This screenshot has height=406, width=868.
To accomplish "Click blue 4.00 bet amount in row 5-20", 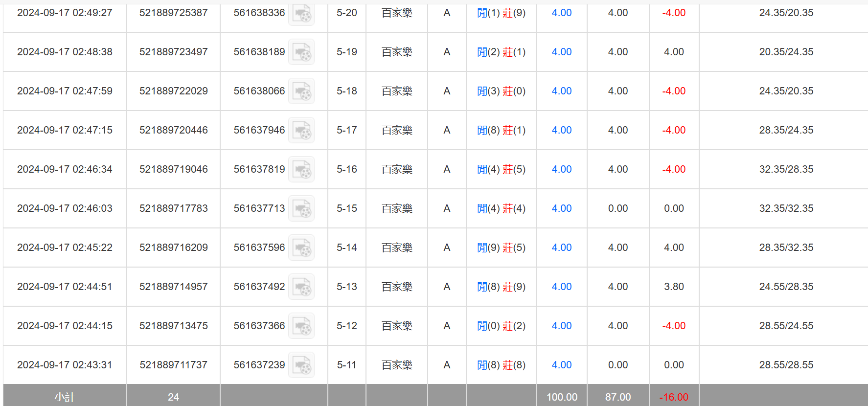I will click(561, 13).
